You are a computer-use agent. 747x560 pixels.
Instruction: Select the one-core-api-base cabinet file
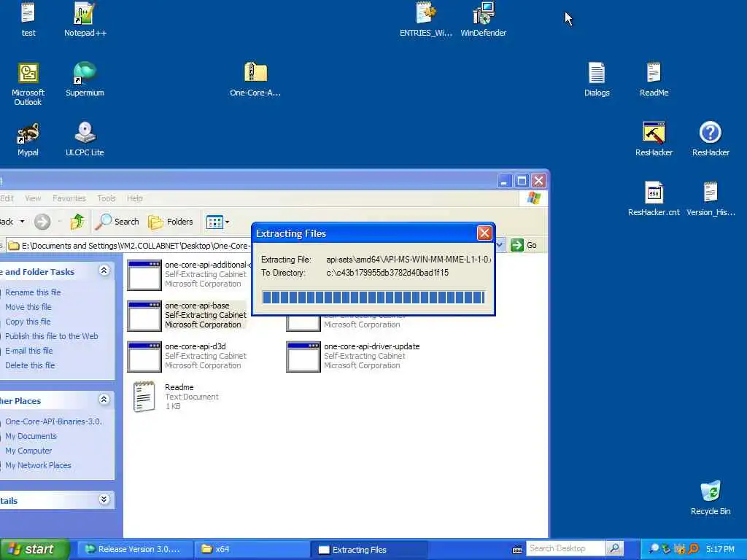click(187, 315)
